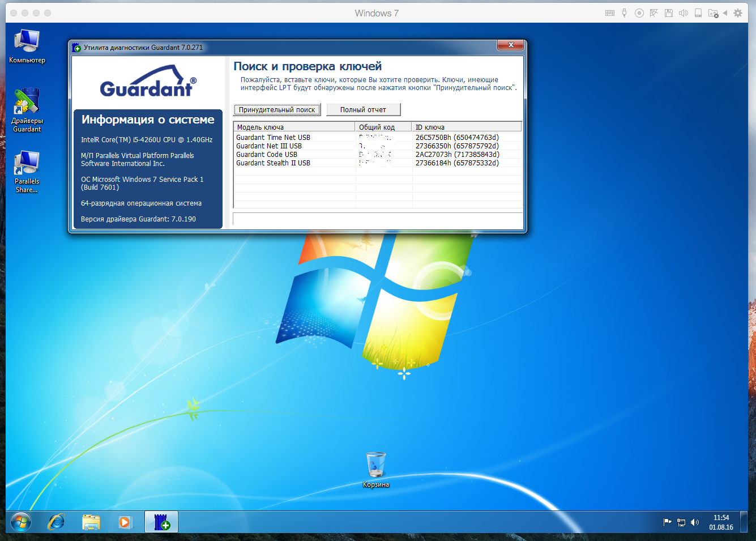This screenshot has height=541, width=756.
Task: Click the Guardant diagnostics taskbar button
Action: click(161, 522)
